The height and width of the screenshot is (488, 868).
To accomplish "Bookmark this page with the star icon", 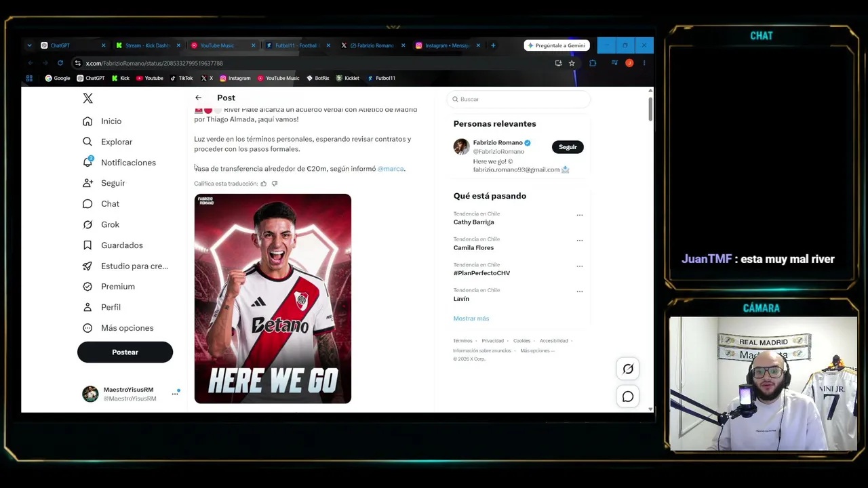I will click(572, 63).
